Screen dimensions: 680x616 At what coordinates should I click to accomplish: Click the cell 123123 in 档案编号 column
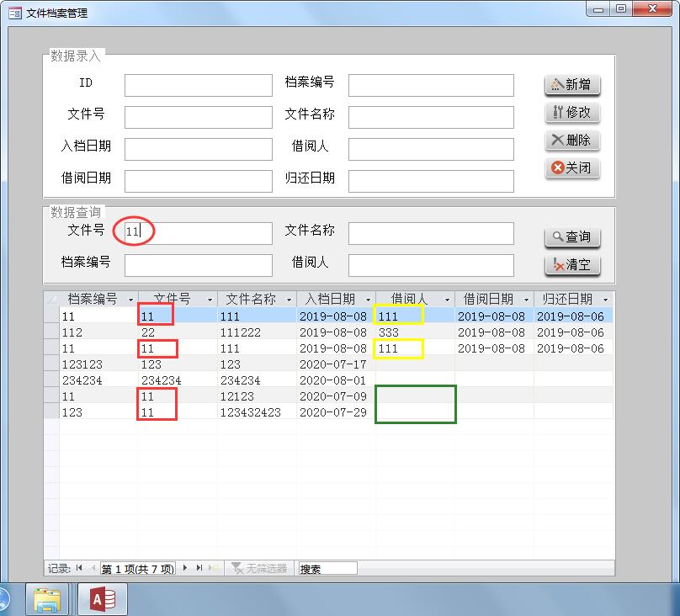pyautogui.click(x=98, y=364)
